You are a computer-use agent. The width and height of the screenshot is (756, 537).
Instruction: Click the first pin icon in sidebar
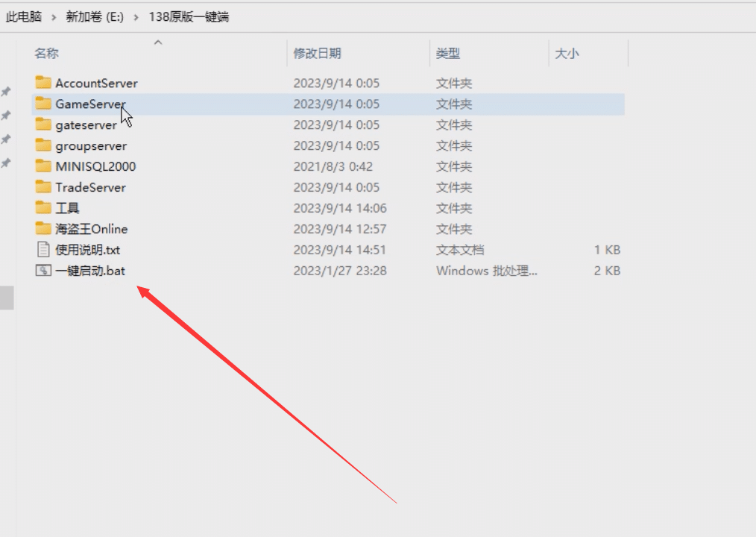6,92
